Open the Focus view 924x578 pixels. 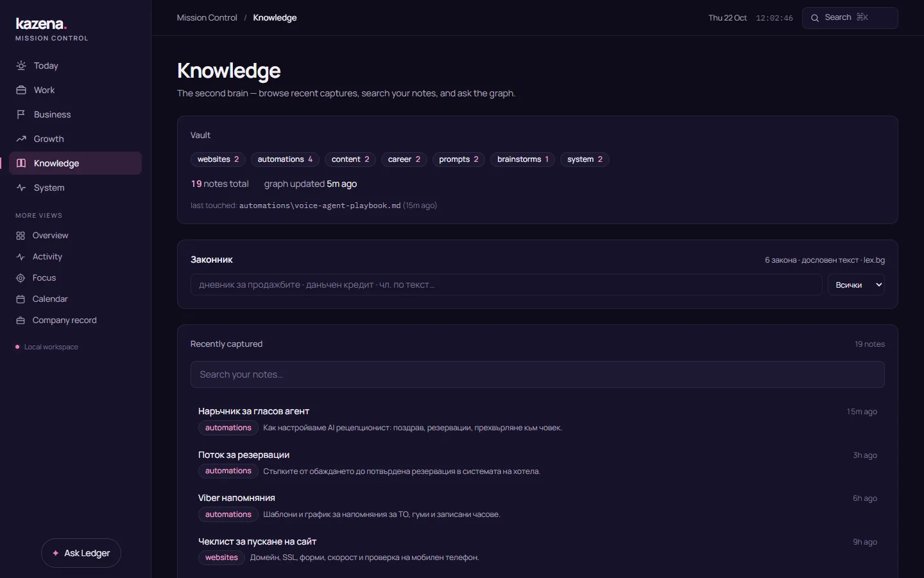pos(76,278)
